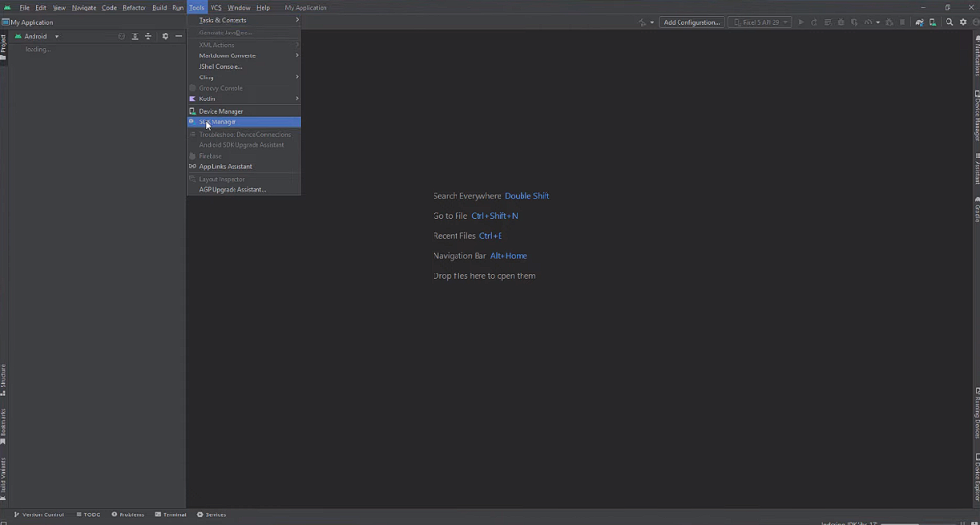Hide the Project panel with minus icon
The width and height of the screenshot is (980, 525).
coord(179,36)
